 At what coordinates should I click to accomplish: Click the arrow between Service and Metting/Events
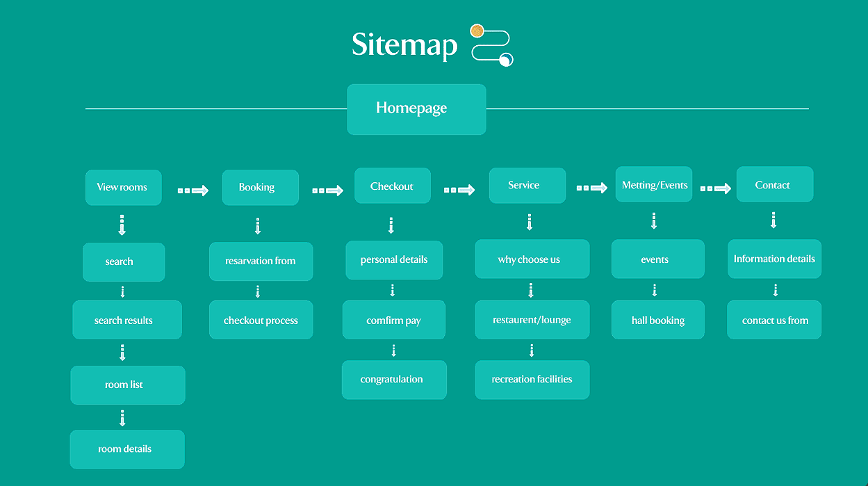(591, 188)
